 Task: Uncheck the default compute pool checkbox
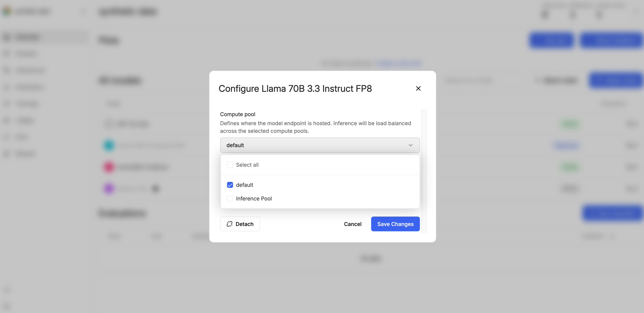tap(230, 185)
